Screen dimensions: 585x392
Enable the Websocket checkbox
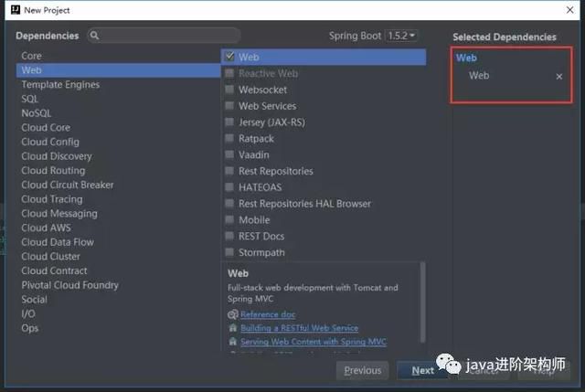pos(229,90)
